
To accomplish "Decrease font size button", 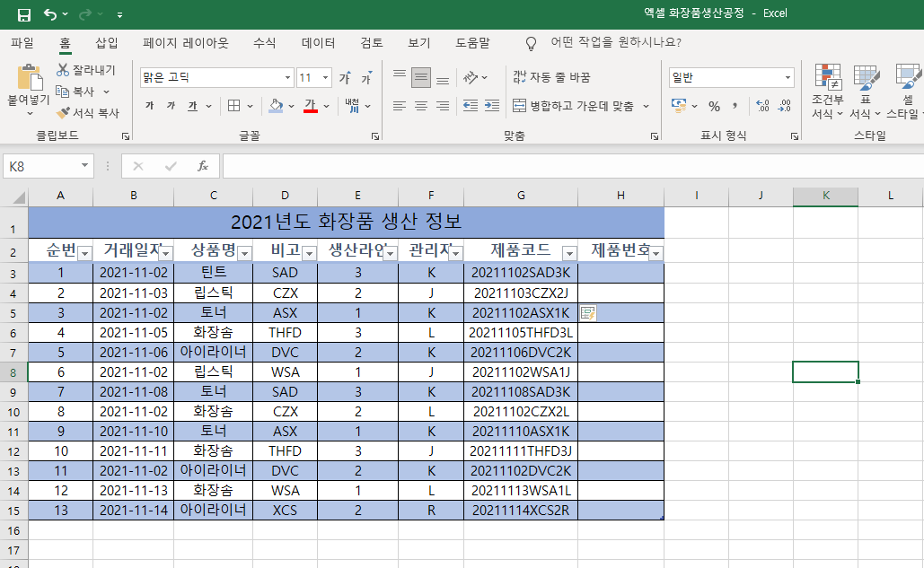I will tap(366, 78).
